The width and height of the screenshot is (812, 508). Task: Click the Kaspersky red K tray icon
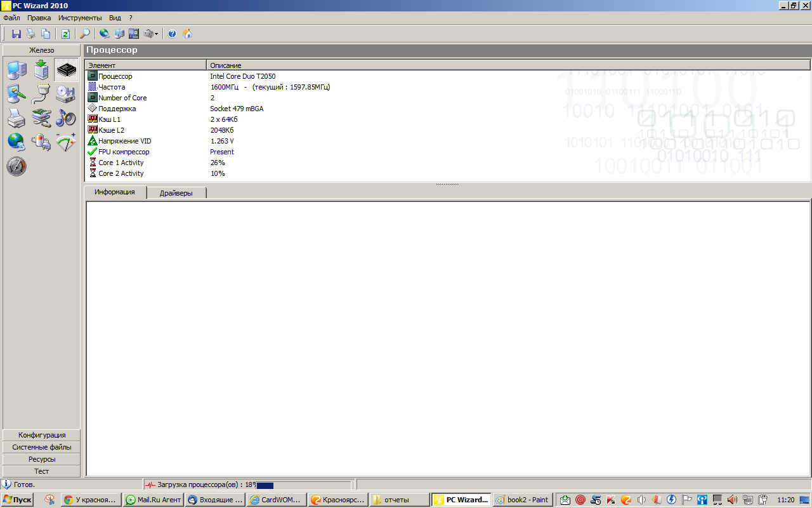[610, 500]
